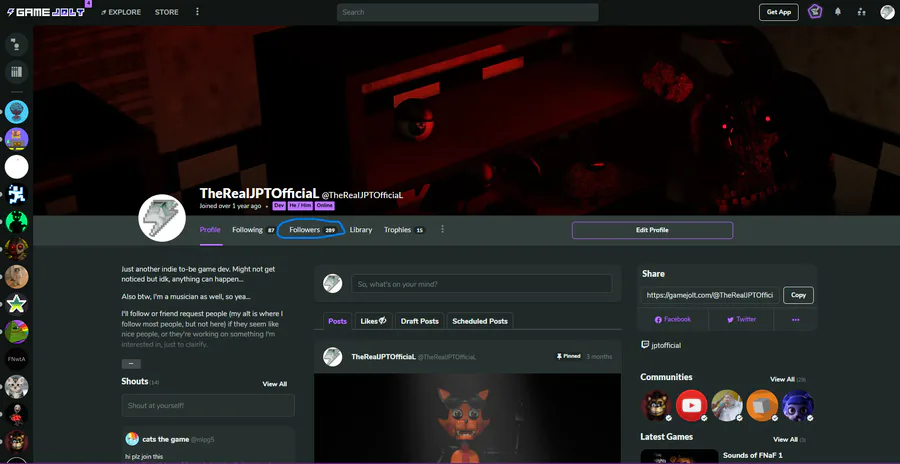Viewport: 900px width, 464px height.
Task: Open the top navigation more options menu
Action: click(x=197, y=11)
